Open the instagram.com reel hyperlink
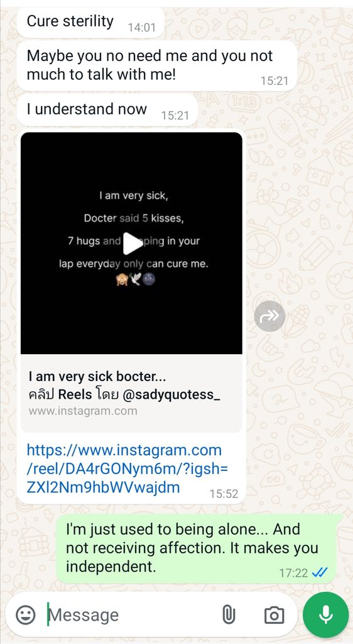This screenshot has height=644, width=353. 127,469
